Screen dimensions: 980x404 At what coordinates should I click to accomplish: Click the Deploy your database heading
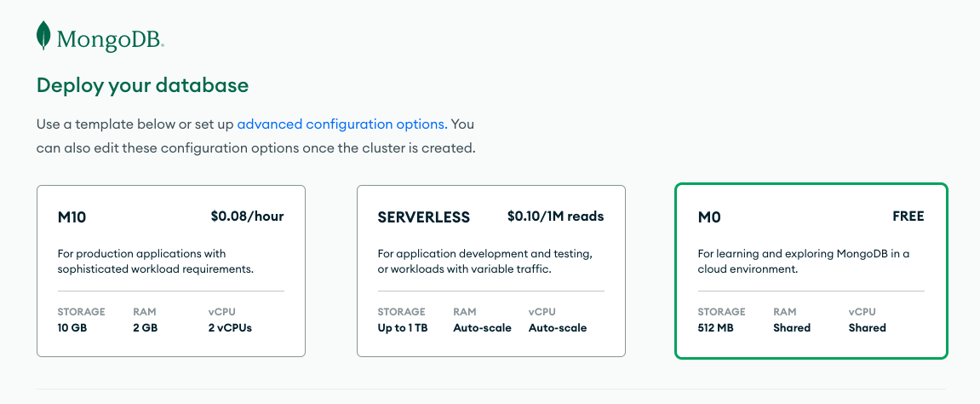pyautogui.click(x=142, y=85)
